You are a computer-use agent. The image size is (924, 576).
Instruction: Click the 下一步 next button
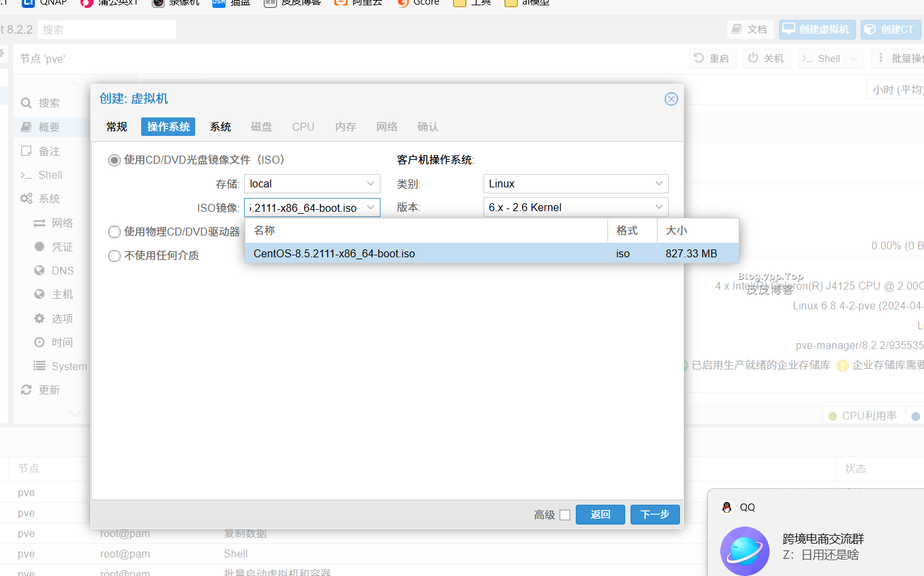coord(654,515)
